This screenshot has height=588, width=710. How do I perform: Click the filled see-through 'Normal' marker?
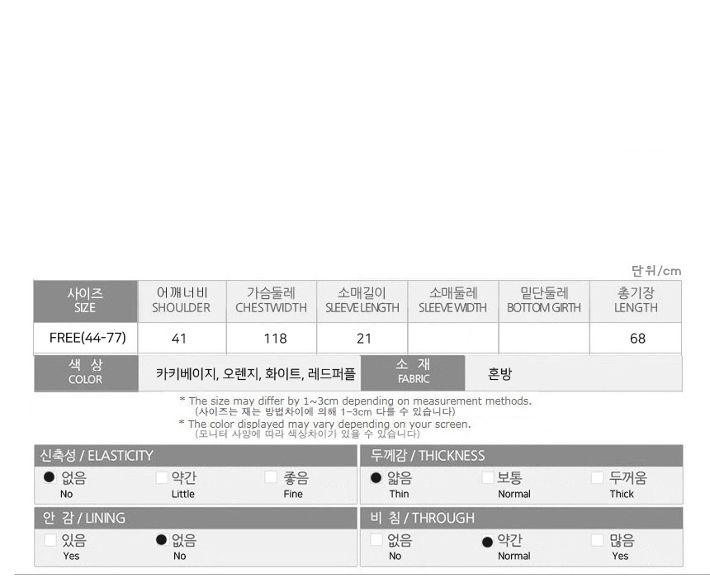point(487,542)
